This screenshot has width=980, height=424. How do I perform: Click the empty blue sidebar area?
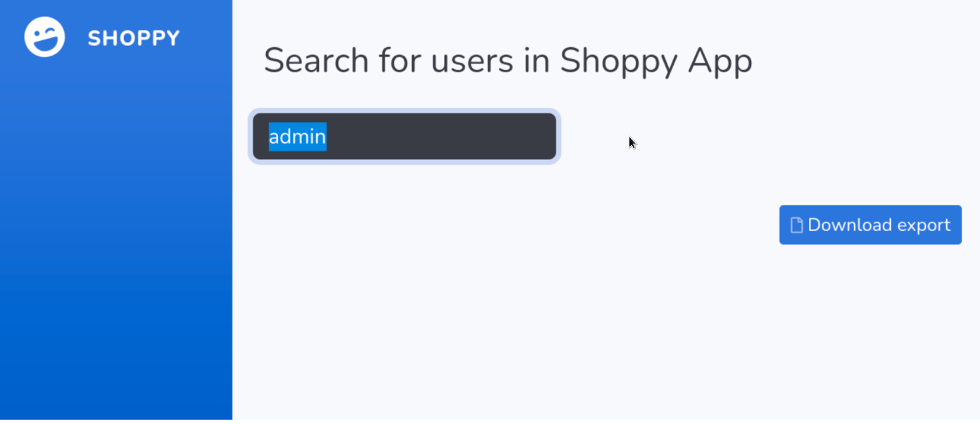116,247
